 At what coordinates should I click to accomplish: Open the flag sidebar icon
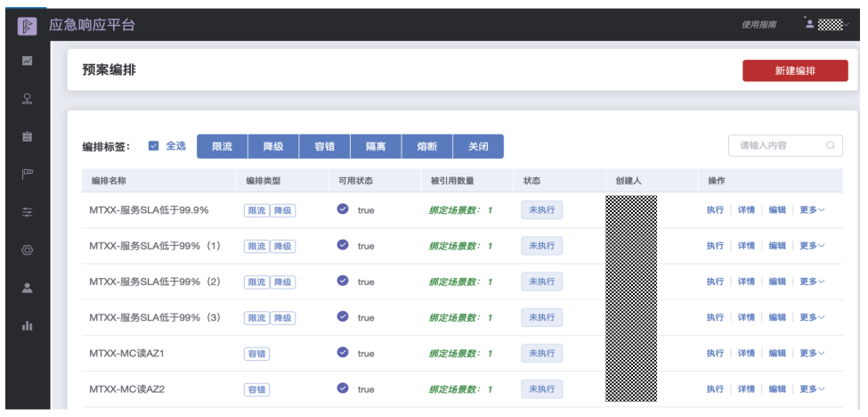(27, 174)
